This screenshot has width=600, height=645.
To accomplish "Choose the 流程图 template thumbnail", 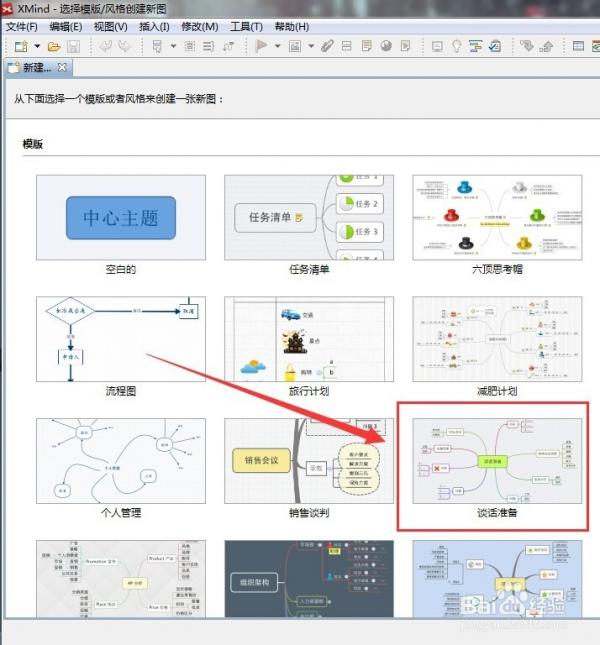I will 121,339.
